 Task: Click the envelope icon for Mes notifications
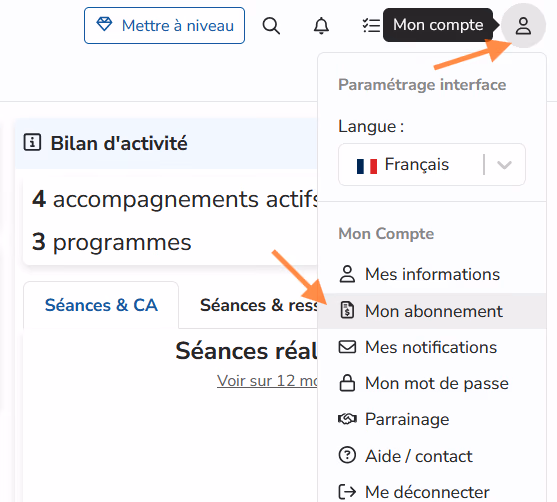[347, 347]
